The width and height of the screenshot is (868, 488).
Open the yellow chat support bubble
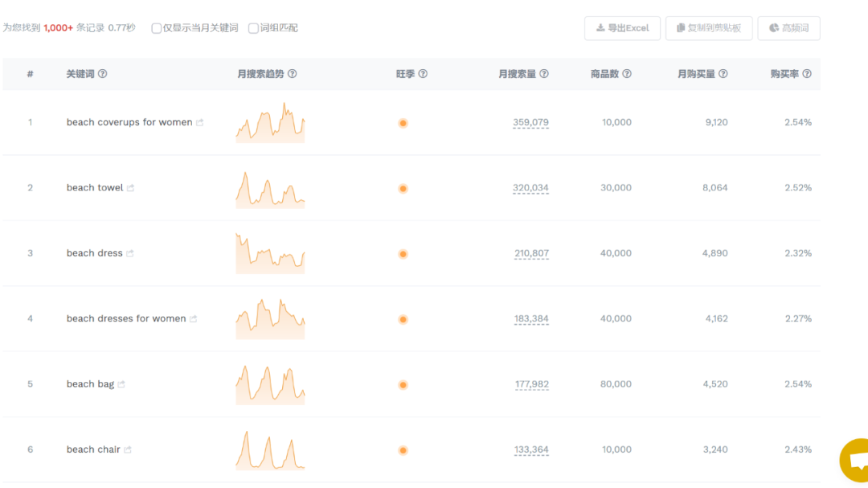855,461
